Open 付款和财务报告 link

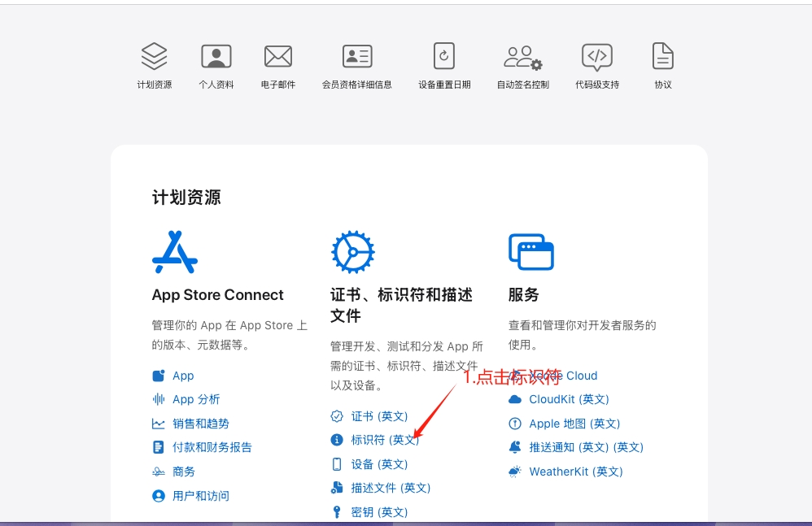212,447
